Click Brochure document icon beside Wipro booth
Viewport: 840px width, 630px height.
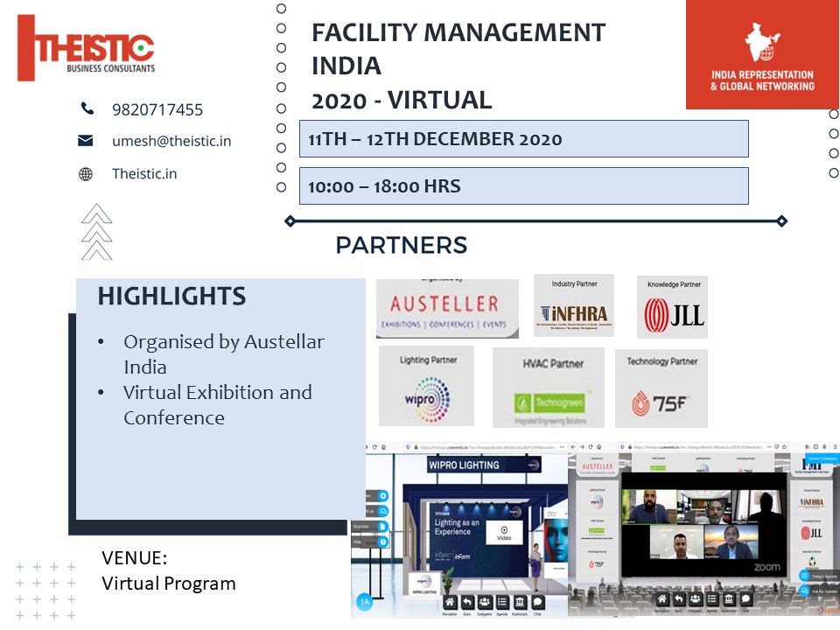382,527
